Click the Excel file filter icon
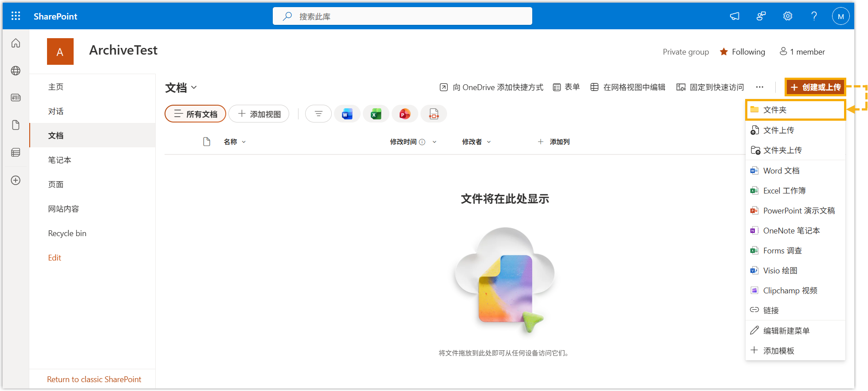 [376, 114]
